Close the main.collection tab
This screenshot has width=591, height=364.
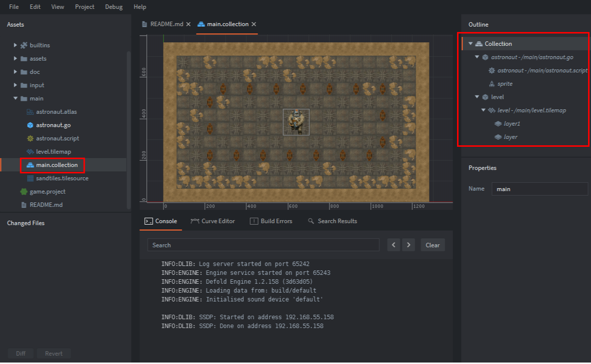254,24
